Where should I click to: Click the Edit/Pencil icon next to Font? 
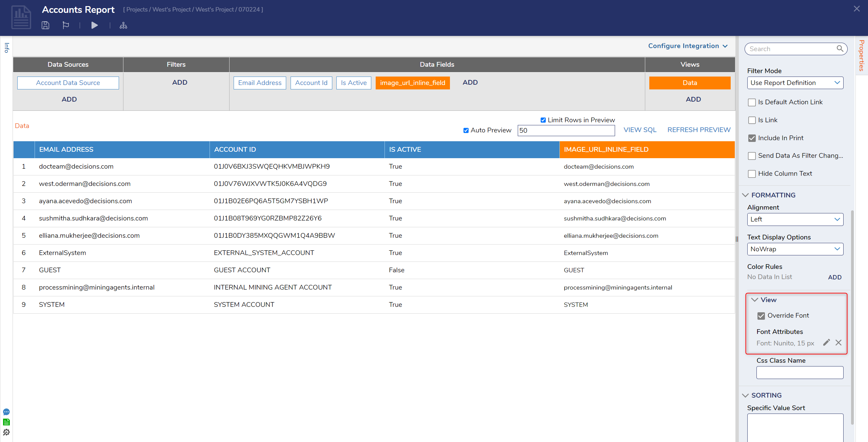pos(826,343)
